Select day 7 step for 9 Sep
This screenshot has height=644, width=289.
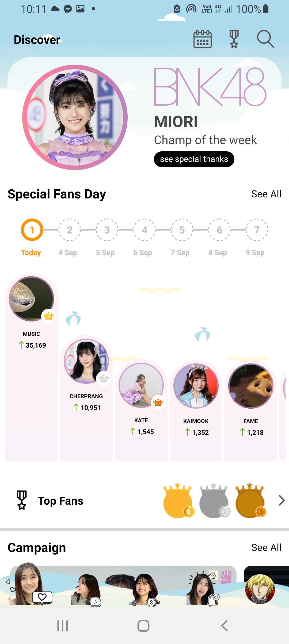coord(257,230)
